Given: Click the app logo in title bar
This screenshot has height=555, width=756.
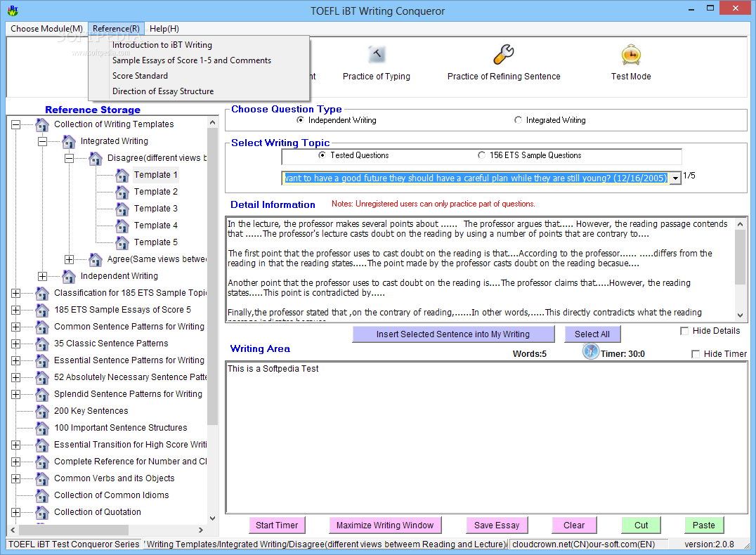Looking at the screenshot, I should click(x=13, y=10).
